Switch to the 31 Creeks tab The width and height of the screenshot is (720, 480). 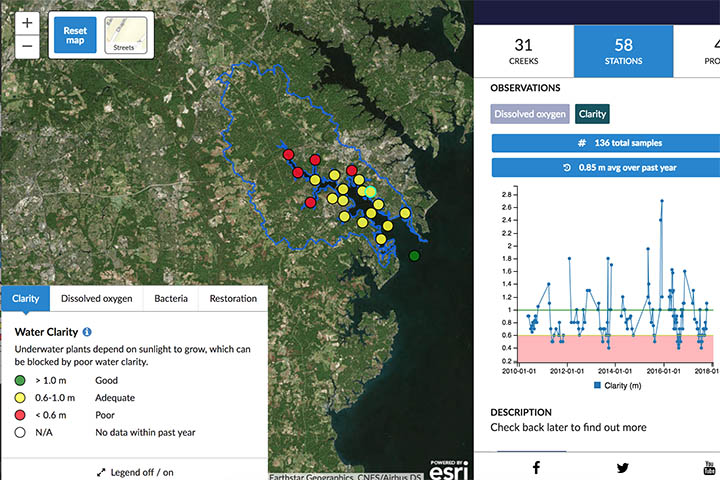tap(523, 52)
